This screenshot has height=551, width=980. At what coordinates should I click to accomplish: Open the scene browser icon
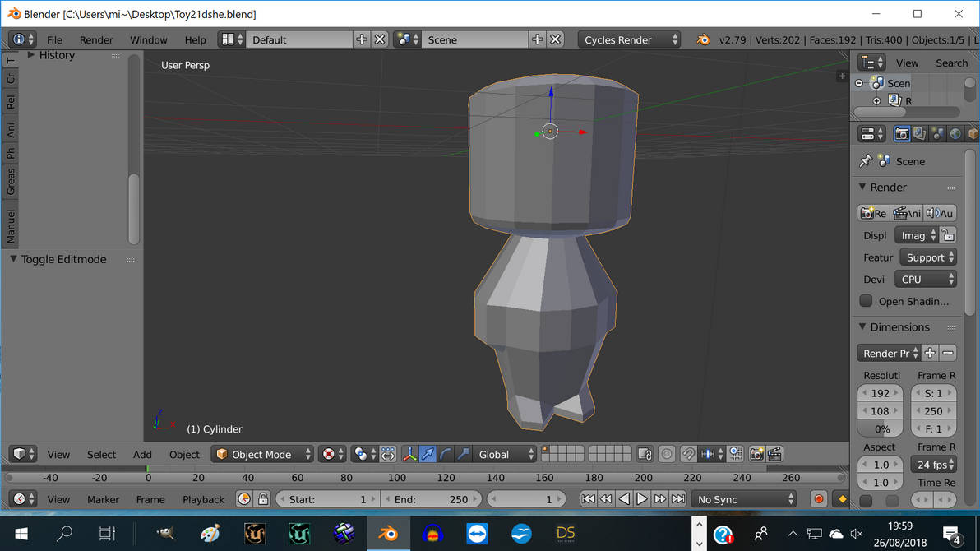[x=408, y=39]
